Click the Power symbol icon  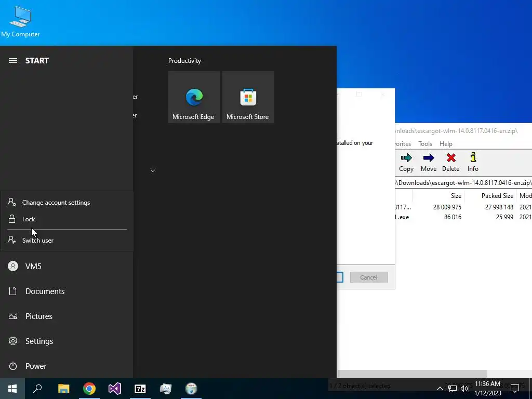pyautogui.click(x=13, y=366)
